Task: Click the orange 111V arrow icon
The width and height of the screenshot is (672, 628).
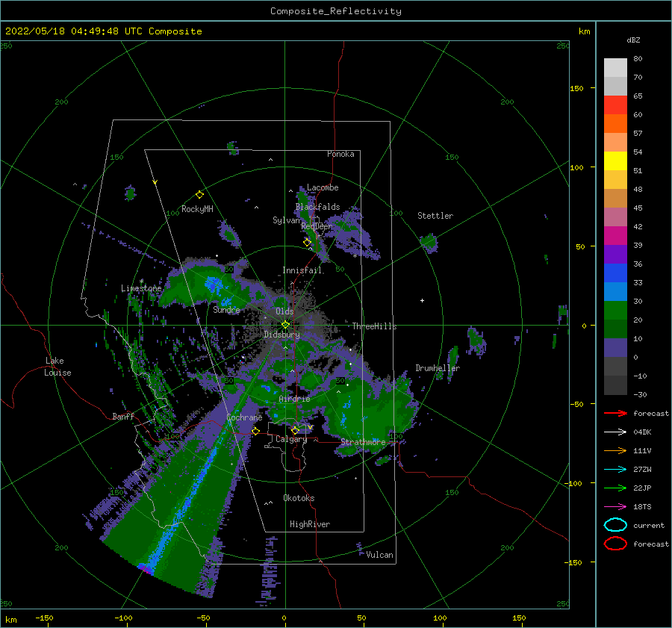Action: [x=615, y=450]
